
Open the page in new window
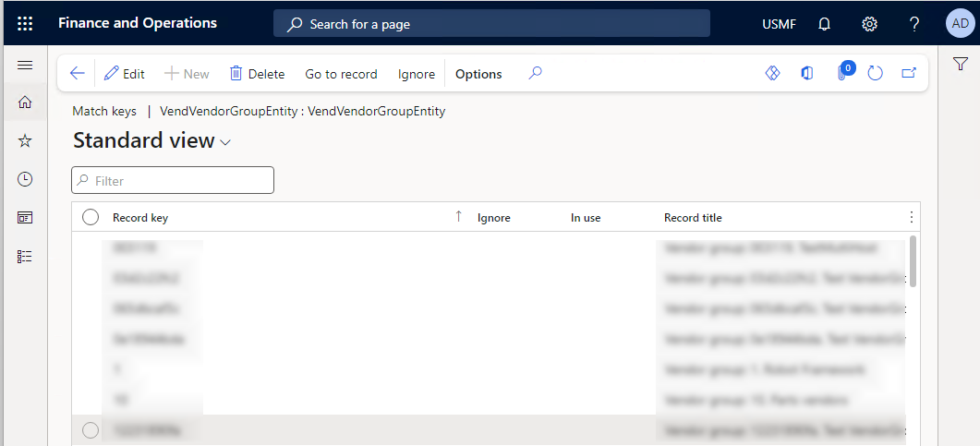click(x=909, y=73)
